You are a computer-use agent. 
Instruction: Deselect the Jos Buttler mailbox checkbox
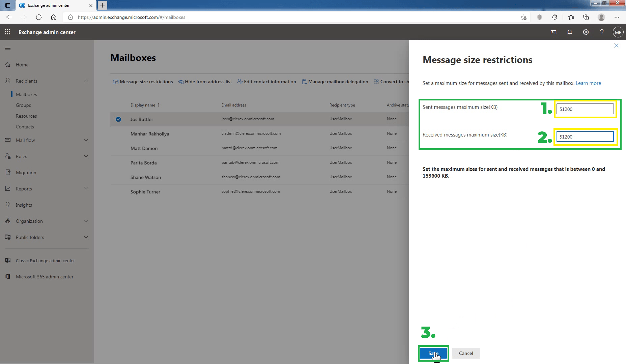118,119
